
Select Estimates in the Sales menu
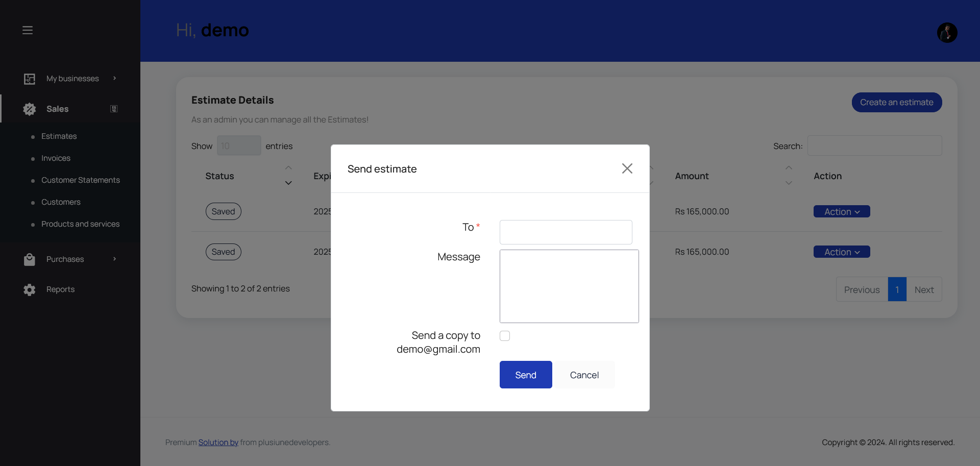click(x=58, y=136)
